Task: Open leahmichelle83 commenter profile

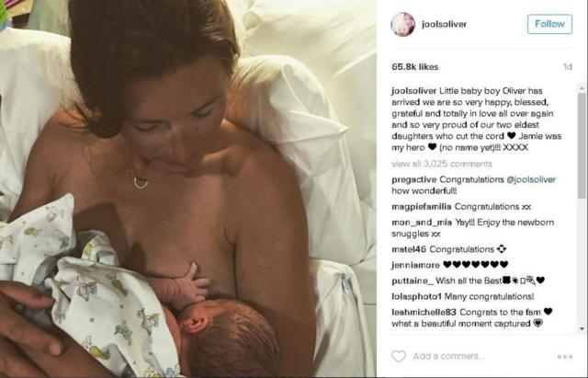Action: point(424,313)
